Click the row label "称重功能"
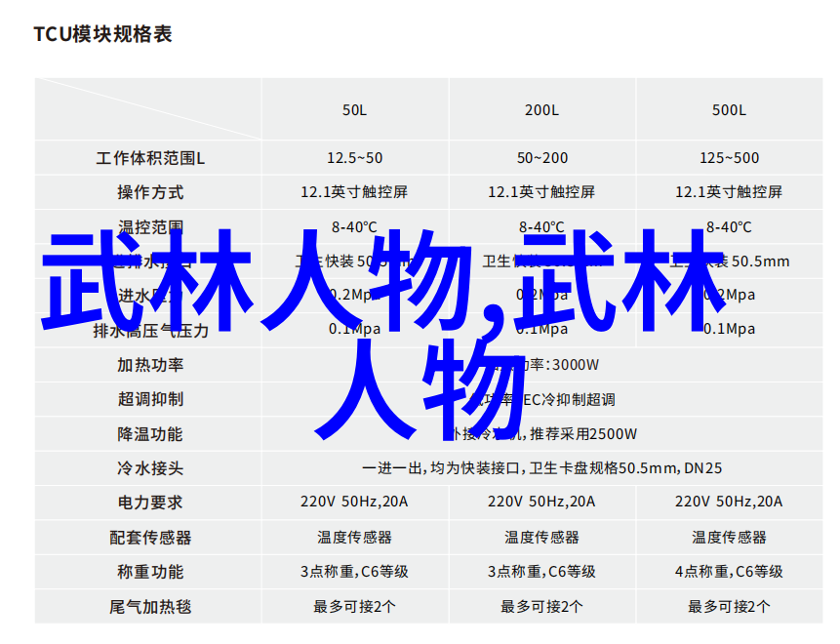The width and height of the screenshot is (840, 644). [150, 572]
